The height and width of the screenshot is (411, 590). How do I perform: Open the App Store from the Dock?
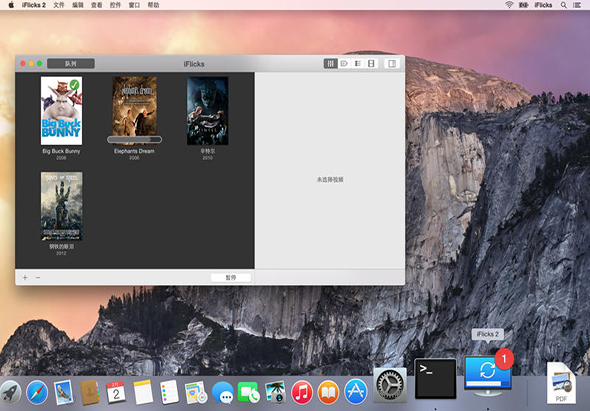[x=356, y=392]
